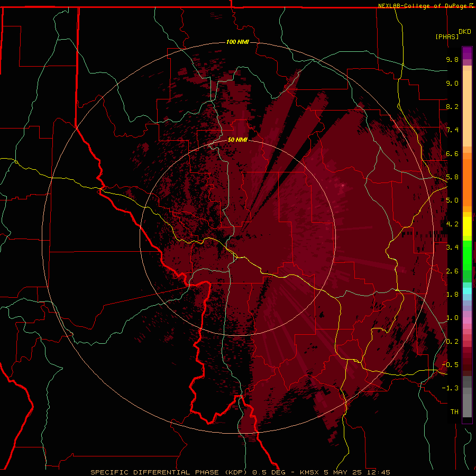Pick the orange swatch in the color bar
Image resolution: width=476 pixels, height=476 pixels.
click(467, 182)
